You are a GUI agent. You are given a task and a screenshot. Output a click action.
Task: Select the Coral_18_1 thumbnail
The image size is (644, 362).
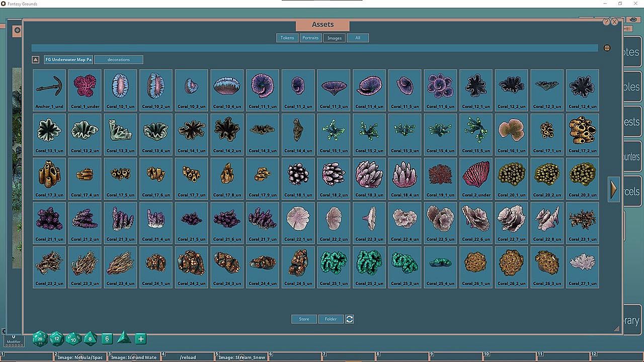point(298,178)
